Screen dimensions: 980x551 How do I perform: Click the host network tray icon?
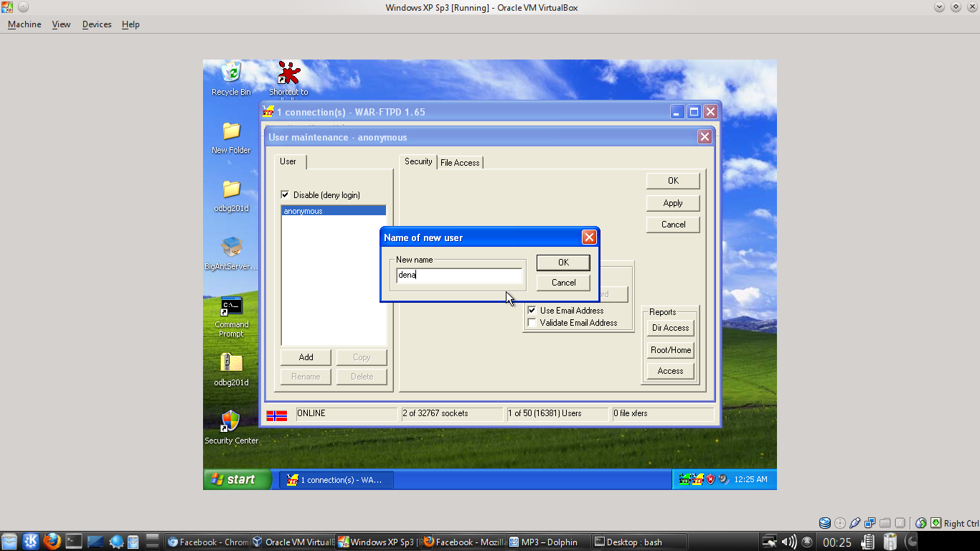tap(769, 542)
